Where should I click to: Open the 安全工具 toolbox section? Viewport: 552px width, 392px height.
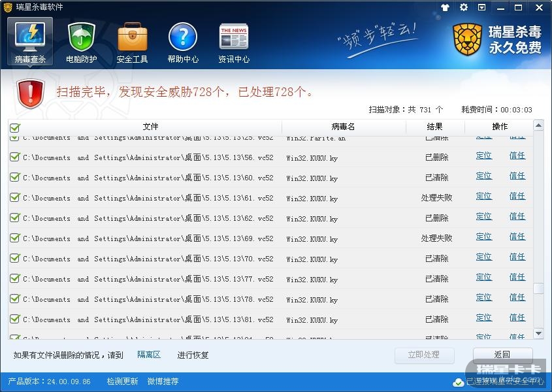pyautogui.click(x=133, y=42)
